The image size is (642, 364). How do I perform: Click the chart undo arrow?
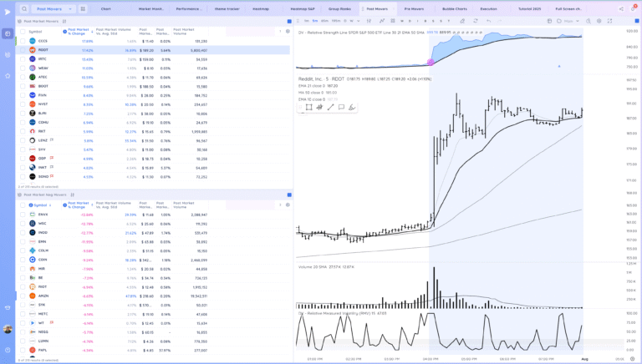488,21
